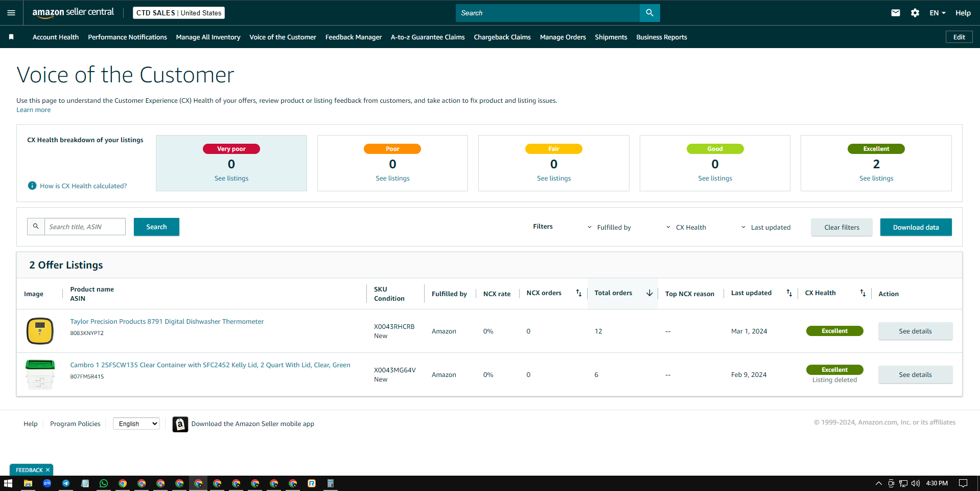Sort the table by CX Health column
Viewport: 980px width, 491px height.
(863, 293)
